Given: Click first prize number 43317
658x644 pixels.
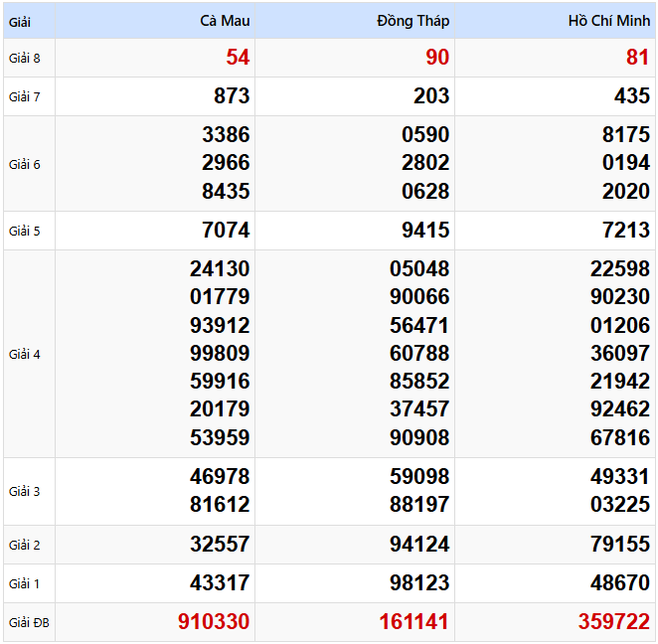Looking at the screenshot, I should [x=220, y=582].
